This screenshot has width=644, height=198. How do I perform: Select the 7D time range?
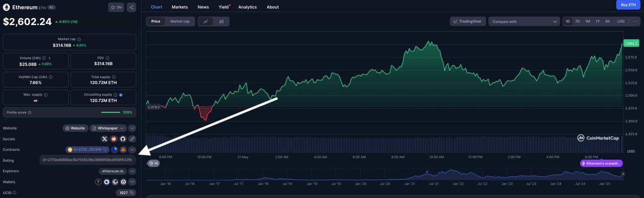pos(578,21)
